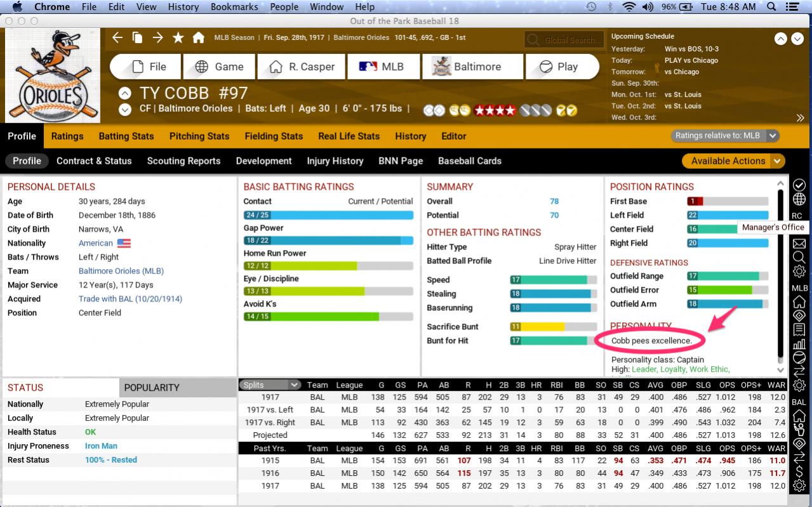Go to previous player with up chevron

[x=126, y=93]
